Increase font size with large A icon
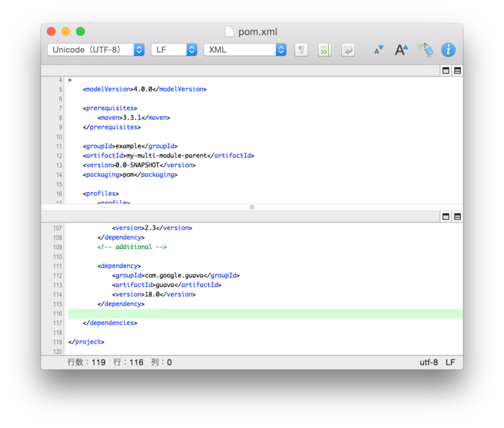The width and height of the screenshot is (504, 428). (x=401, y=50)
